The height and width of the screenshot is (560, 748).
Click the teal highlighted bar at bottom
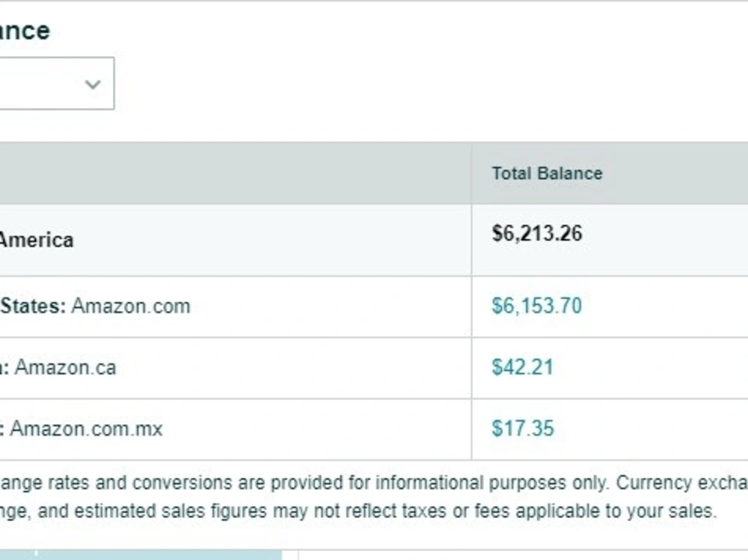[x=141, y=555]
